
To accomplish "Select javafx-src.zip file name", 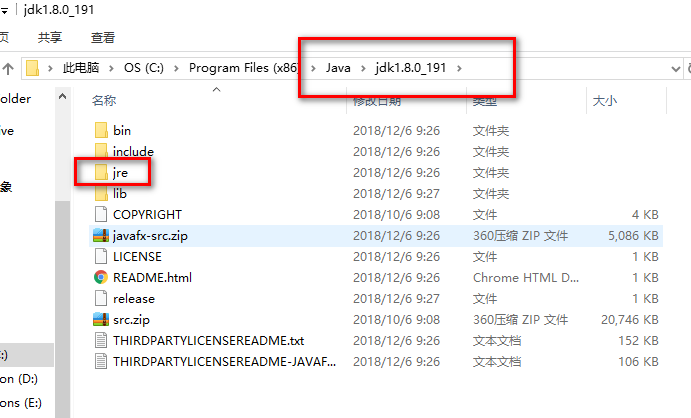I will coord(150,236).
